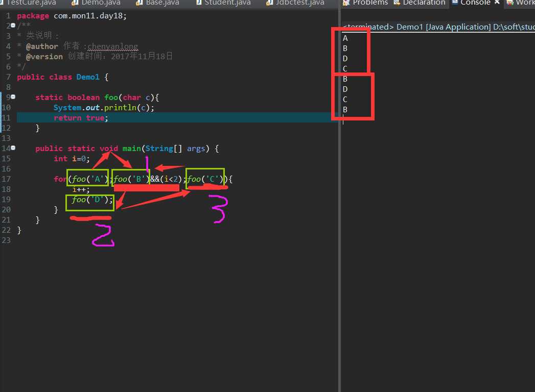Viewport: 535px width, 392px height.
Task: Click 'System' in the println statement
Action: coord(67,108)
